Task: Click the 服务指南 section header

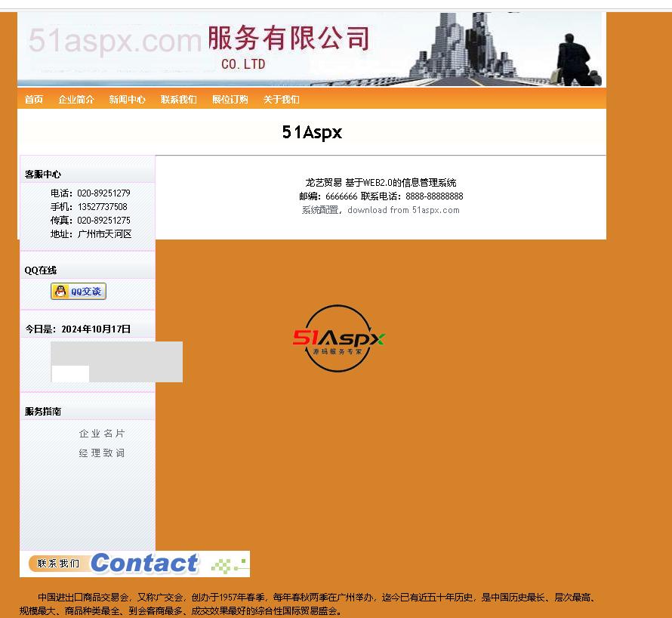Action: (x=43, y=411)
